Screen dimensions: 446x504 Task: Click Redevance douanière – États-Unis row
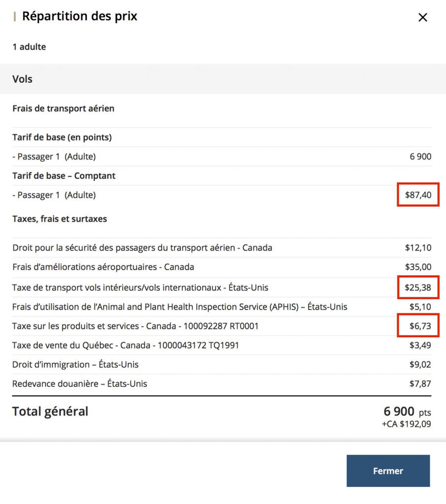click(x=80, y=383)
